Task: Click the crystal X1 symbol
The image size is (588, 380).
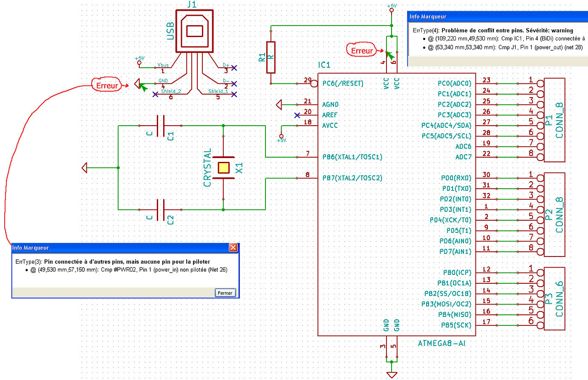Action: (223, 168)
